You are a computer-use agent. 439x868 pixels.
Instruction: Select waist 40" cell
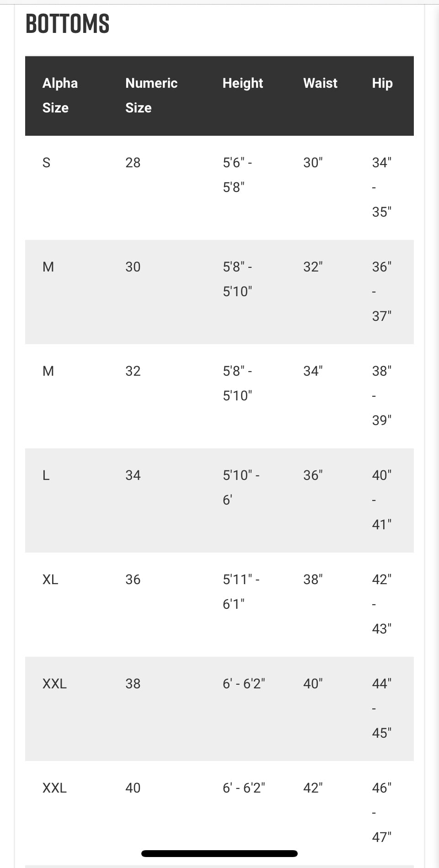(313, 684)
